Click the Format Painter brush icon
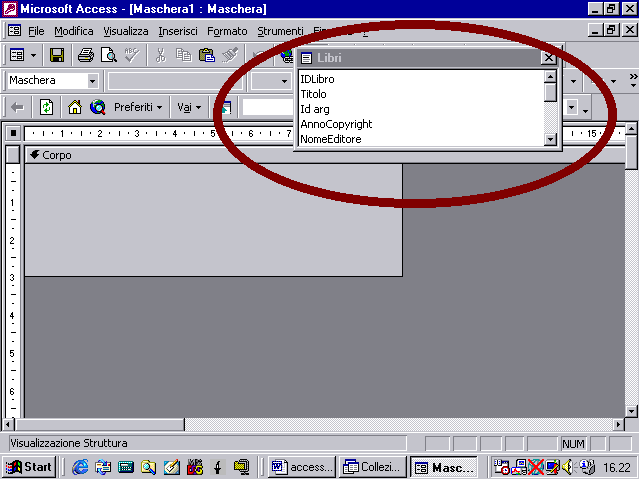Screen dimensions: 639x479 point(230,55)
